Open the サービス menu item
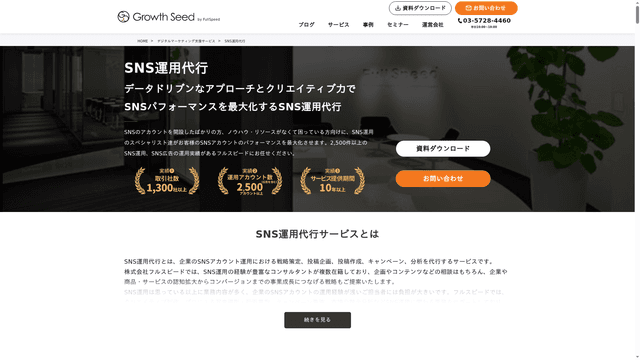This screenshot has height=360, width=640. tap(338, 25)
